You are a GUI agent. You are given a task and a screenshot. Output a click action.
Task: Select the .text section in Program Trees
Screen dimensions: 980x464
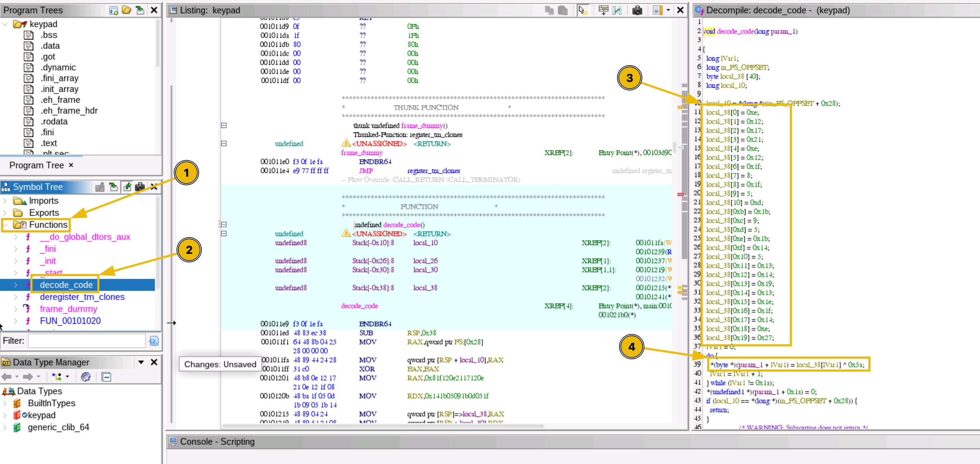pos(49,143)
